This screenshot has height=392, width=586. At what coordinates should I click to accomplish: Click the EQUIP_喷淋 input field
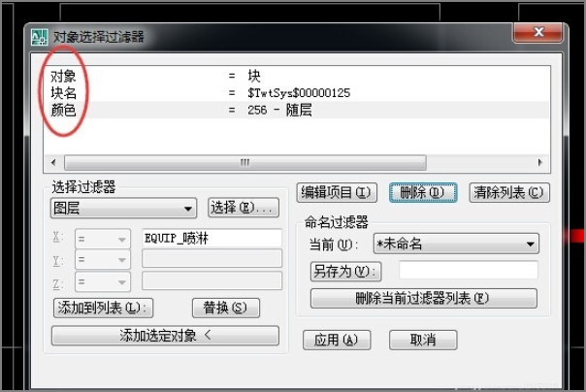coord(212,238)
